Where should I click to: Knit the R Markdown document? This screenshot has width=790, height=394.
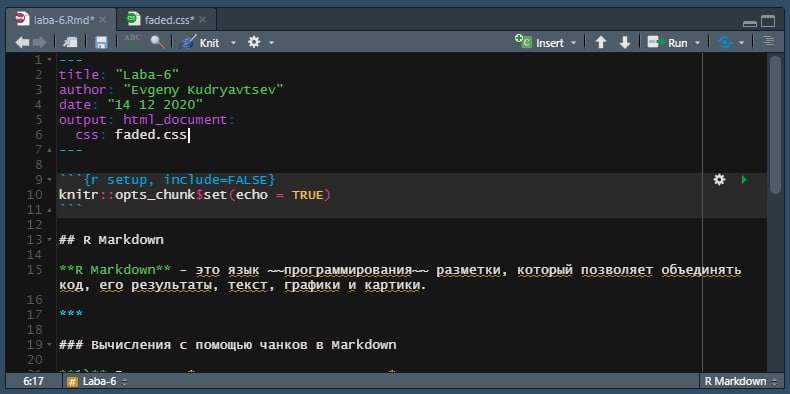click(200, 43)
